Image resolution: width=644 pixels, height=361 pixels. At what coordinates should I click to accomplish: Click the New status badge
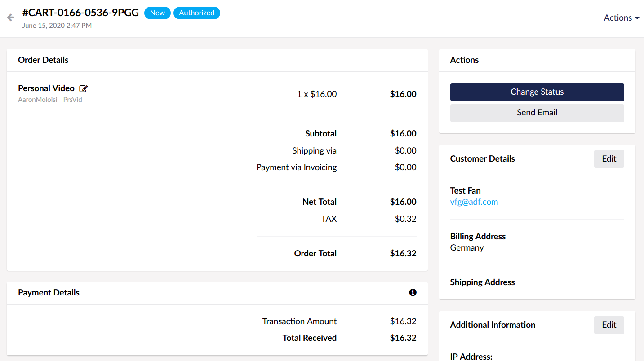tap(157, 13)
